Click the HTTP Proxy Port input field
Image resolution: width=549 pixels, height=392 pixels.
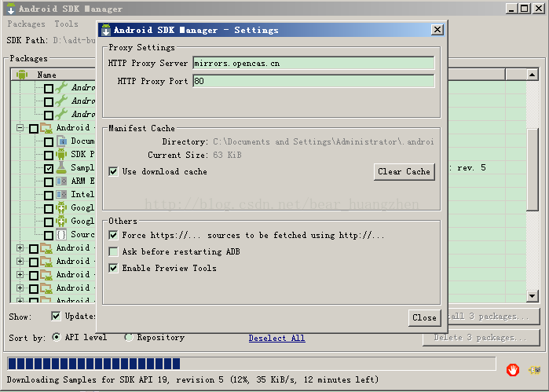(313, 81)
